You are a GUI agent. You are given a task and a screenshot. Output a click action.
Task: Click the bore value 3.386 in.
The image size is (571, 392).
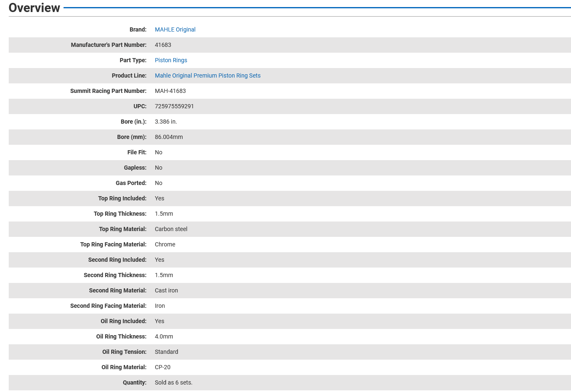[166, 122]
